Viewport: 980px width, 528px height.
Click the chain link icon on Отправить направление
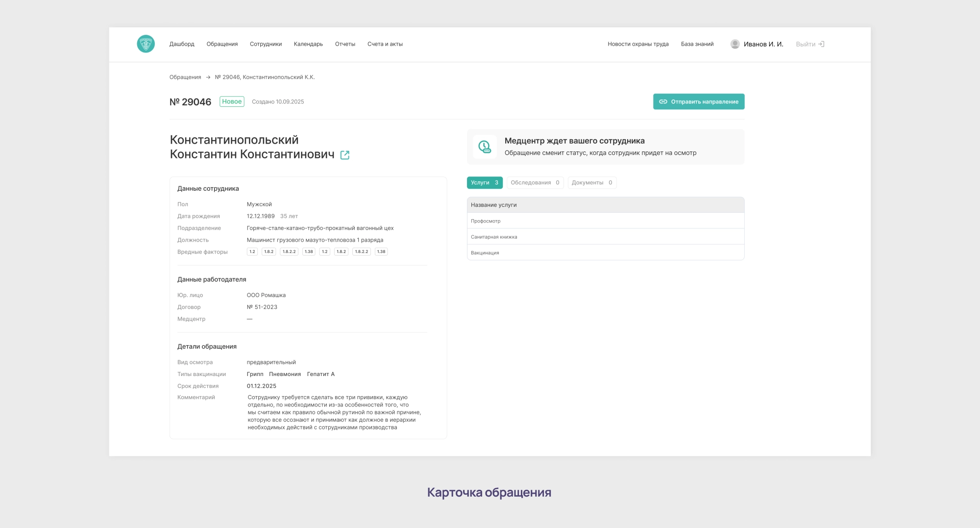point(663,101)
